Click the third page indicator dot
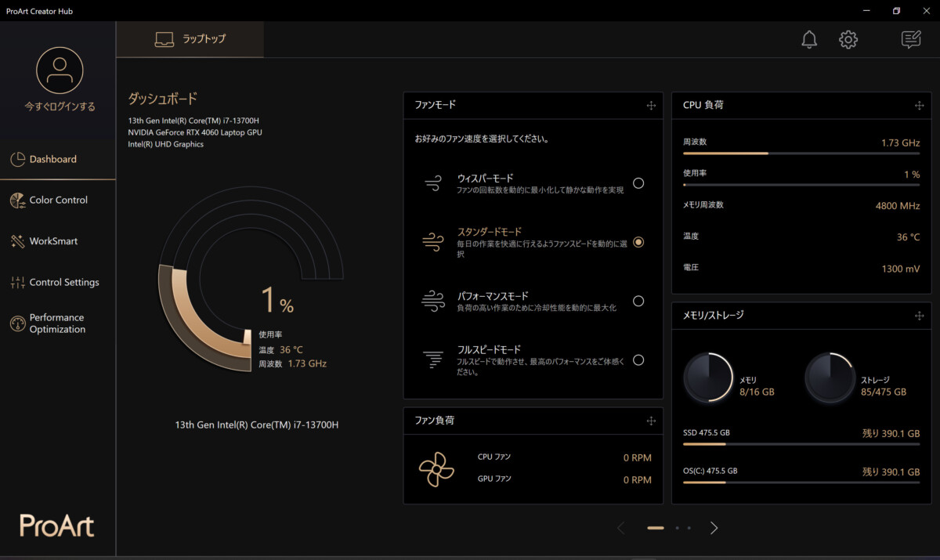Image resolution: width=940 pixels, height=560 pixels. pos(689,528)
